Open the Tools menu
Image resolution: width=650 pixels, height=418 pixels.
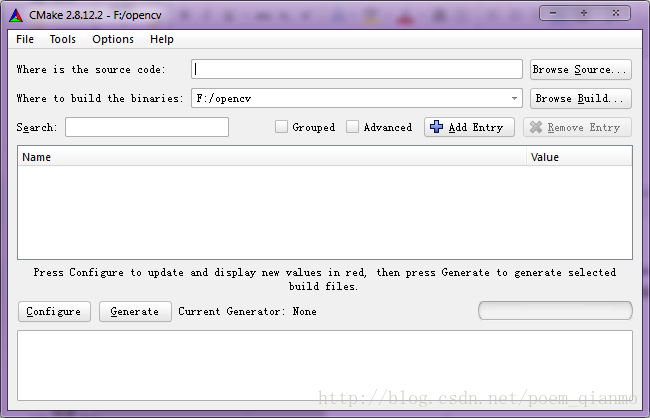click(63, 39)
